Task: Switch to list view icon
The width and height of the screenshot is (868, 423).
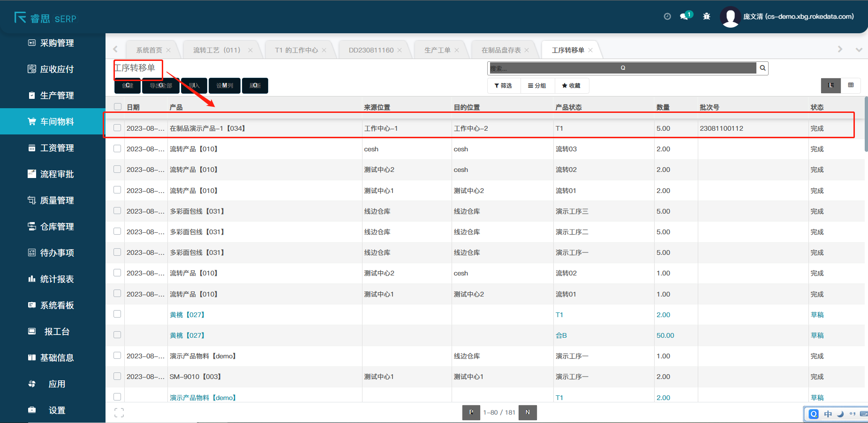Action: coord(830,85)
